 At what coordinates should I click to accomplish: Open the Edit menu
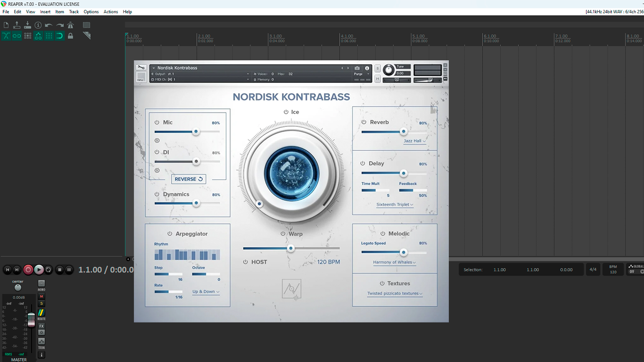point(17,12)
